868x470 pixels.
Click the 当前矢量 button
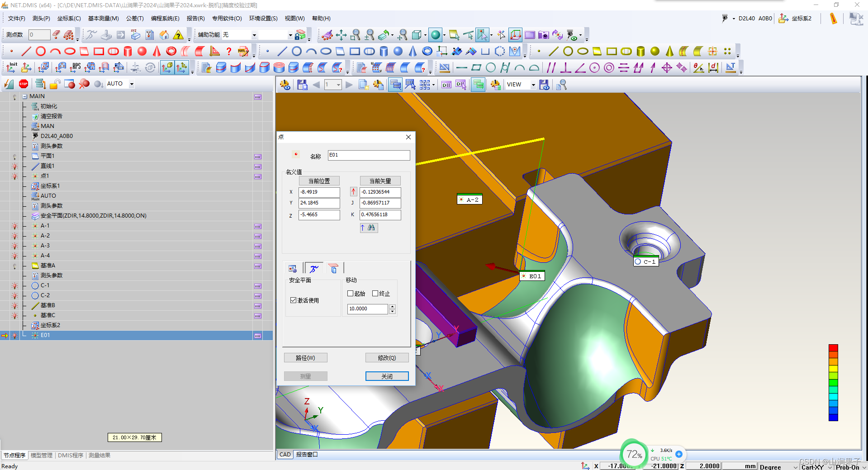(x=380, y=181)
